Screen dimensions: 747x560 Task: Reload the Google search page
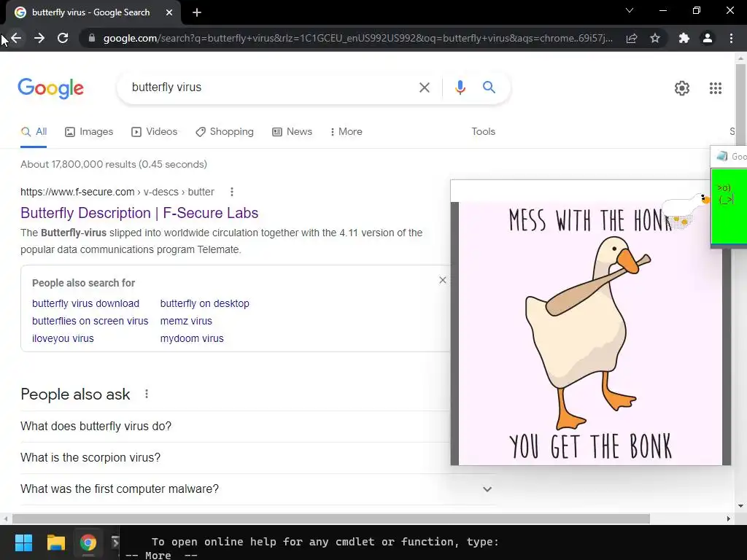tap(63, 38)
